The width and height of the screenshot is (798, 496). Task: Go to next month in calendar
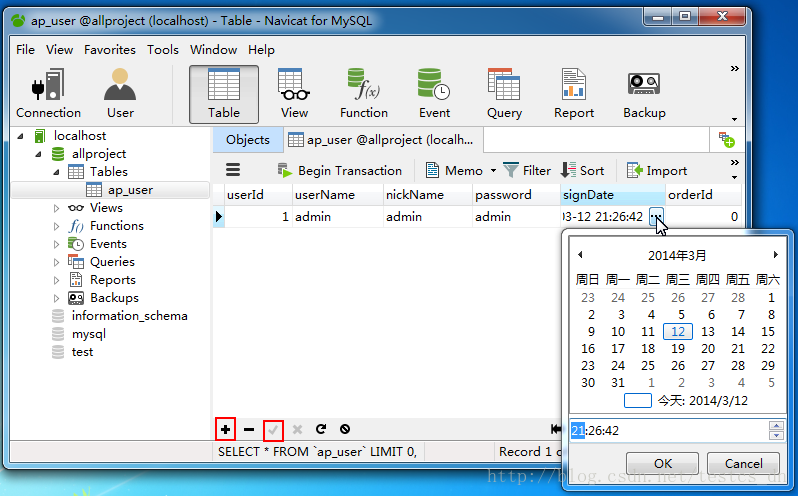tap(776, 254)
